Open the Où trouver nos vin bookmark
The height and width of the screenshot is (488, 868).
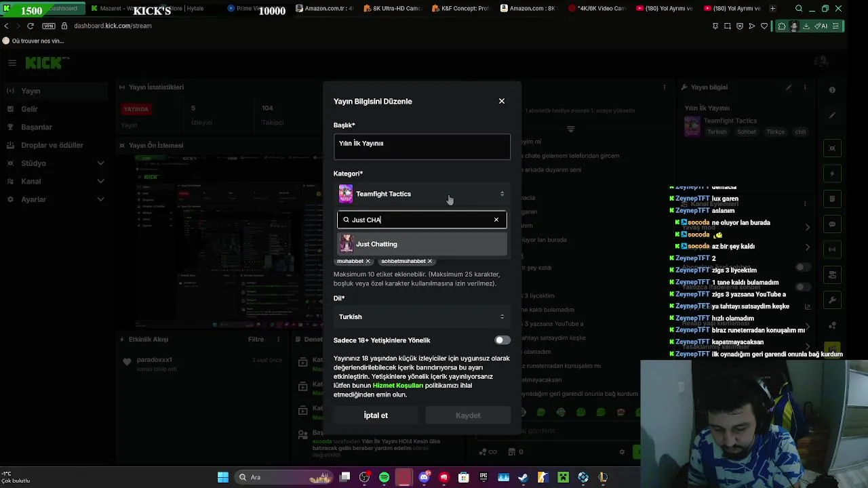(33, 41)
